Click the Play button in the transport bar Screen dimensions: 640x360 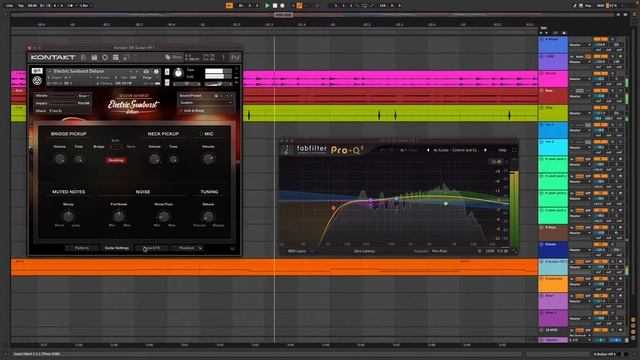coord(267,6)
